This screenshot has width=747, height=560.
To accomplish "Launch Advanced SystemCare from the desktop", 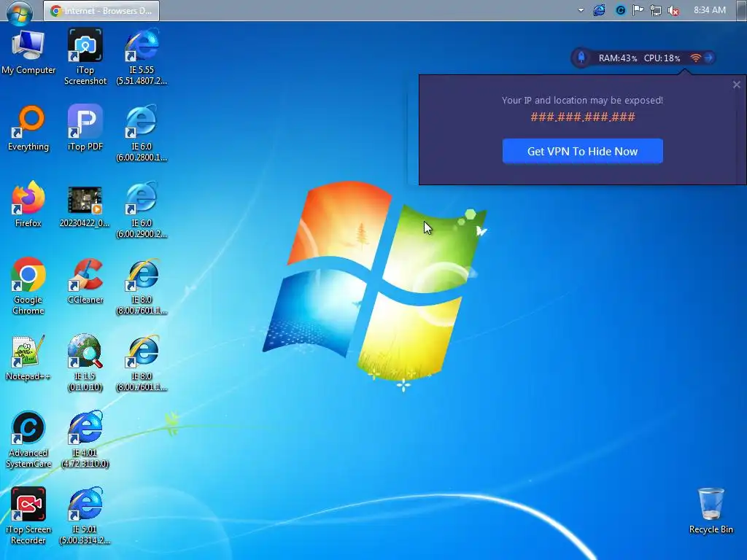I will click(28, 439).
